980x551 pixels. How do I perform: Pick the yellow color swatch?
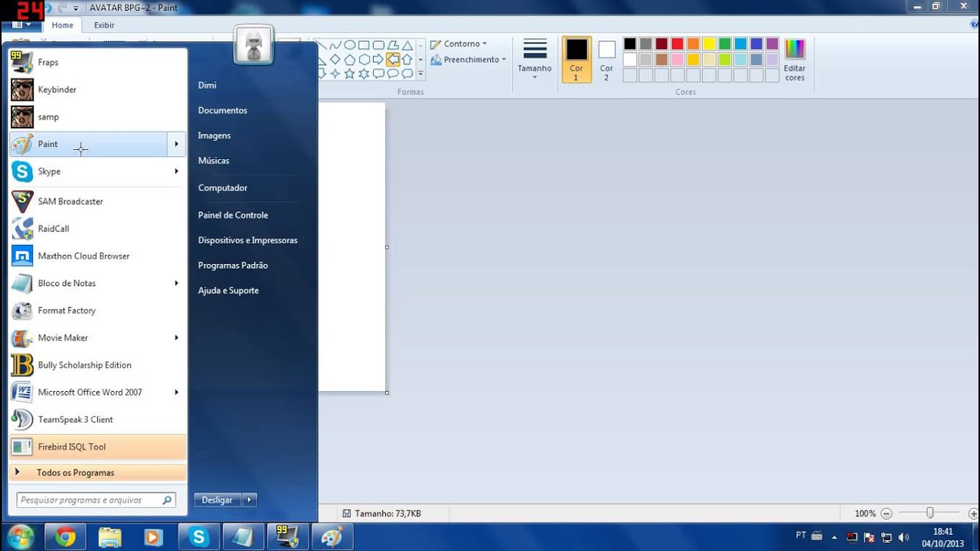[x=709, y=44]
